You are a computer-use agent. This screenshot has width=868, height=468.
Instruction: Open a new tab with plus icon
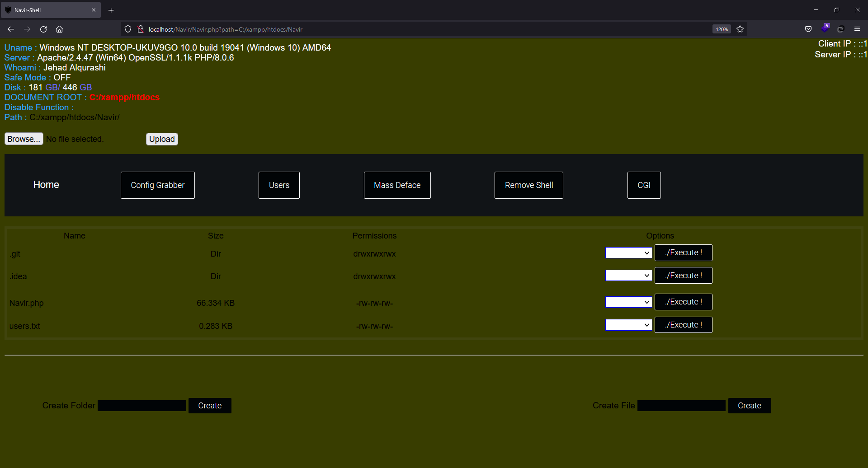[x=111, y=10]
